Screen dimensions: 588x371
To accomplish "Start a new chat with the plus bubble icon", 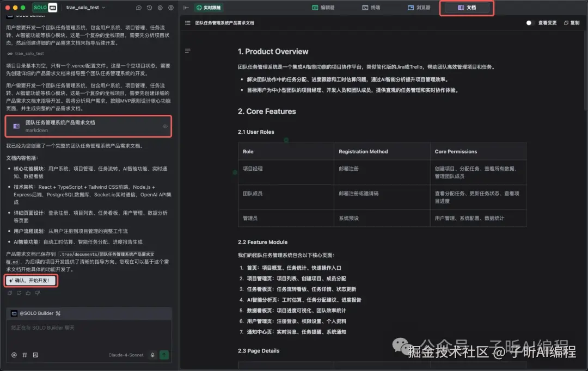I will coord(139,8).
